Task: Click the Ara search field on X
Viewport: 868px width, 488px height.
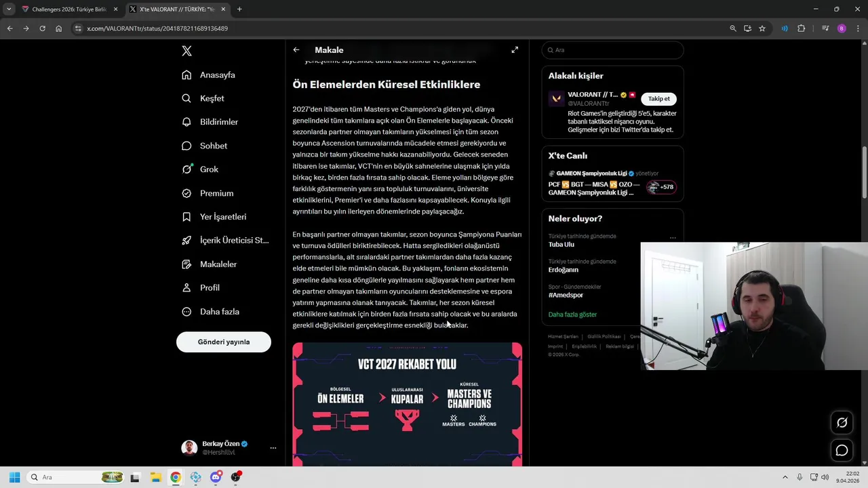Action: tap(612, 50)
